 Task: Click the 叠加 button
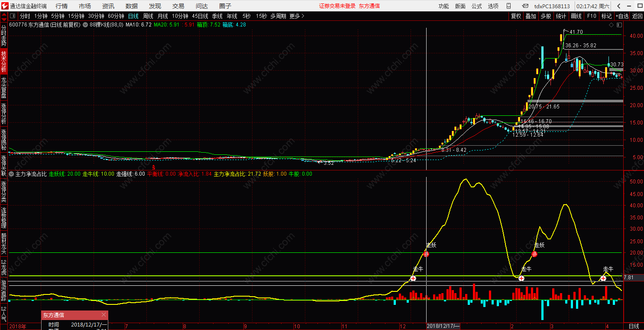tap(531, 16)
